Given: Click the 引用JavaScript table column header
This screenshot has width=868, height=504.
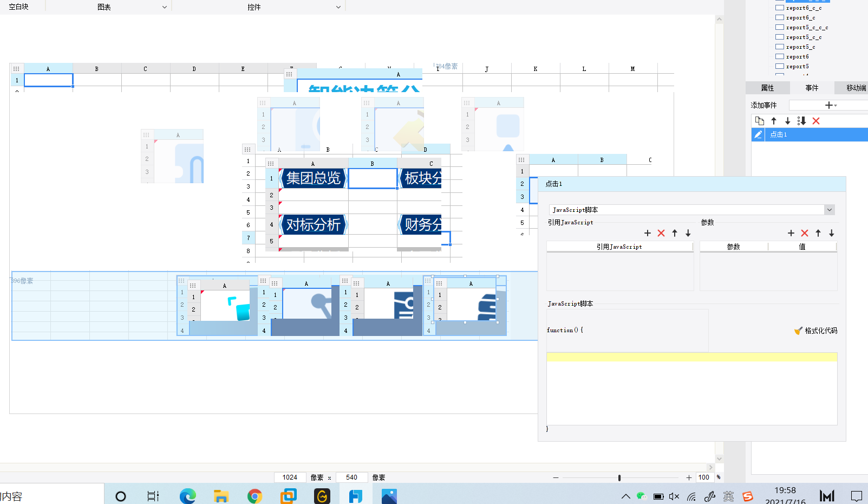Looking at the screenshot, I should [x=619, y=247].
